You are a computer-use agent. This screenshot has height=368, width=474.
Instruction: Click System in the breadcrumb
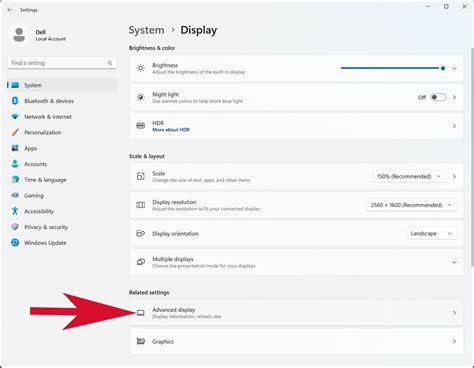click(x=146, y=30)
